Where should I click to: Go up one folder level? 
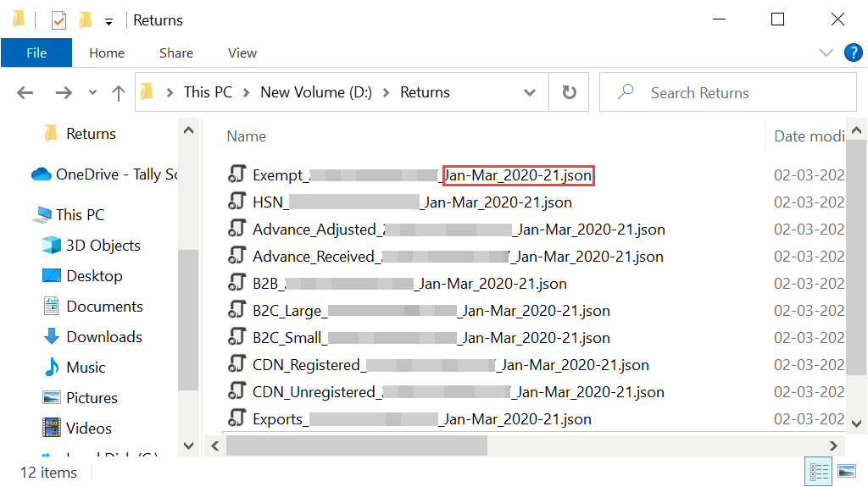[118, 92]
